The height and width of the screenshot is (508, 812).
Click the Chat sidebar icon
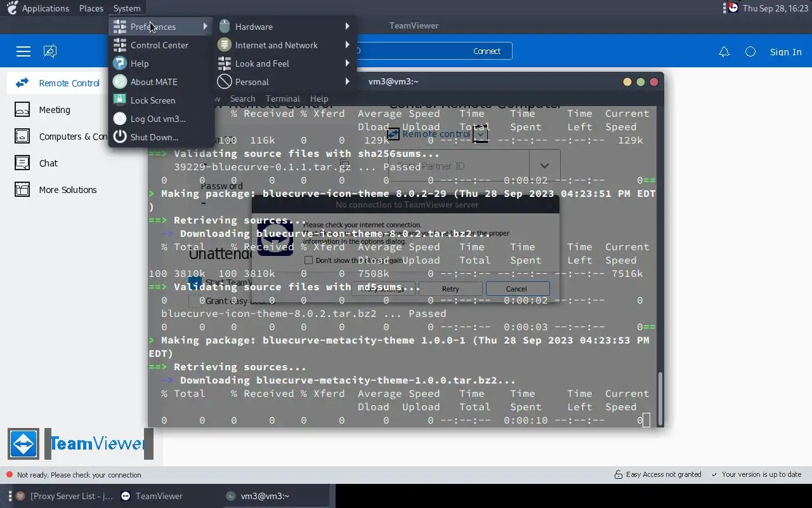click(x=22, y=163)
